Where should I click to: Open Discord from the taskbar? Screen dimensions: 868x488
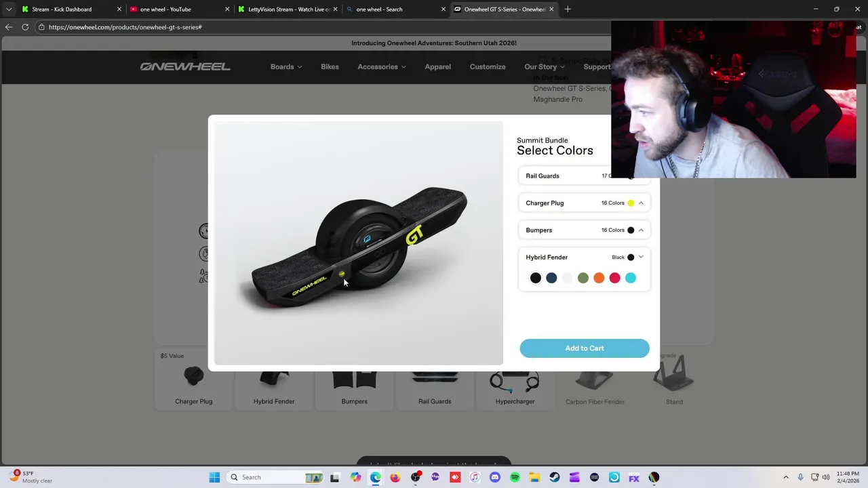coord(494,477)
